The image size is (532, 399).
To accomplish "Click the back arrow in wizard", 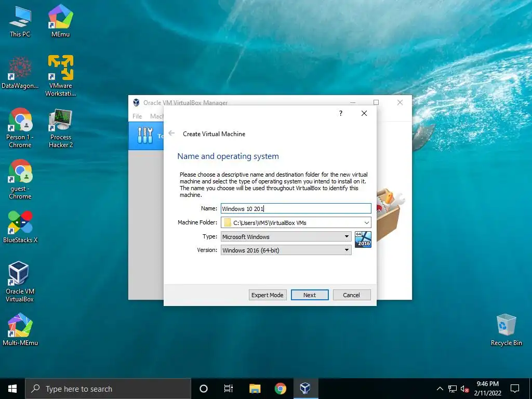I will coord(171,134).
